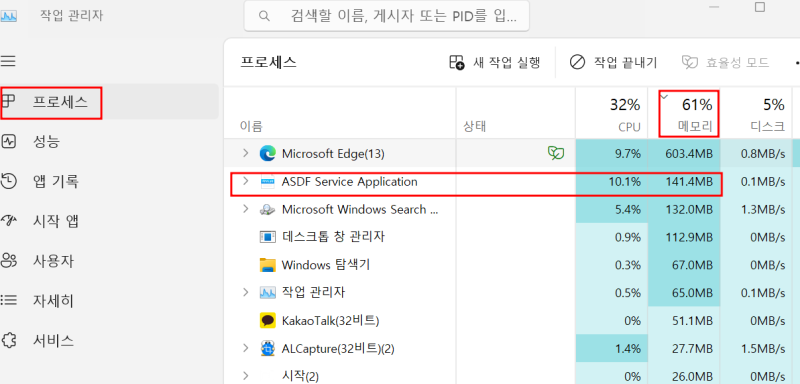The image size is (800, 384).
Task: Open the hamburger navigation menu
Action: (x=8, y=62)
